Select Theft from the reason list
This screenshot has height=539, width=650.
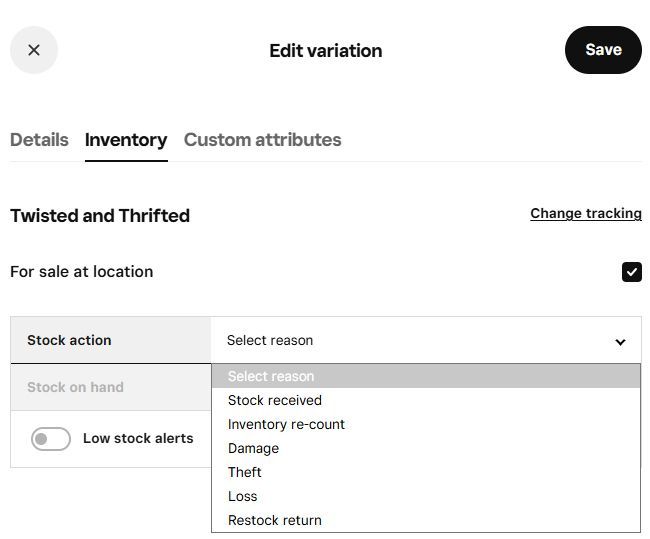[x=245, y=472]
